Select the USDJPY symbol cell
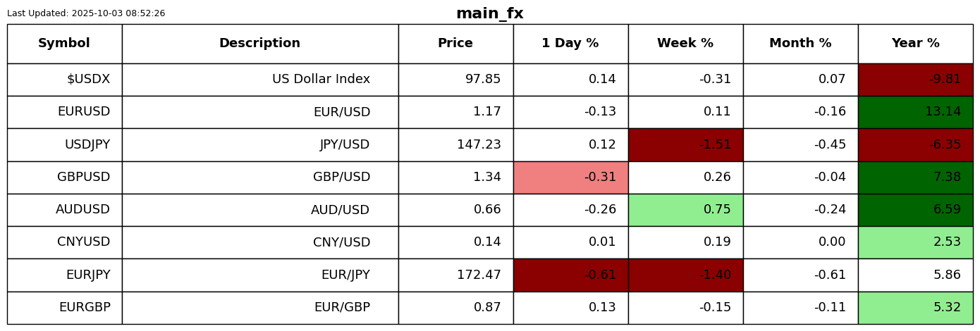 click(x=64, y=145)
